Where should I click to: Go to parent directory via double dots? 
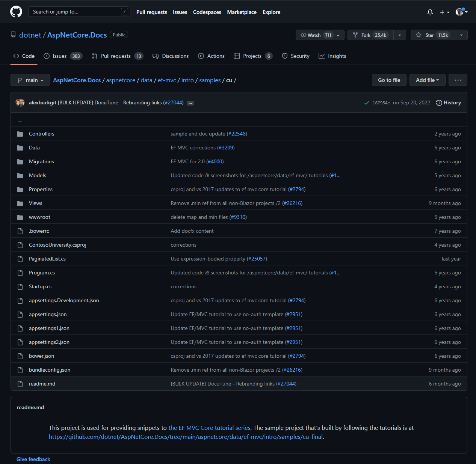point(20,120)
